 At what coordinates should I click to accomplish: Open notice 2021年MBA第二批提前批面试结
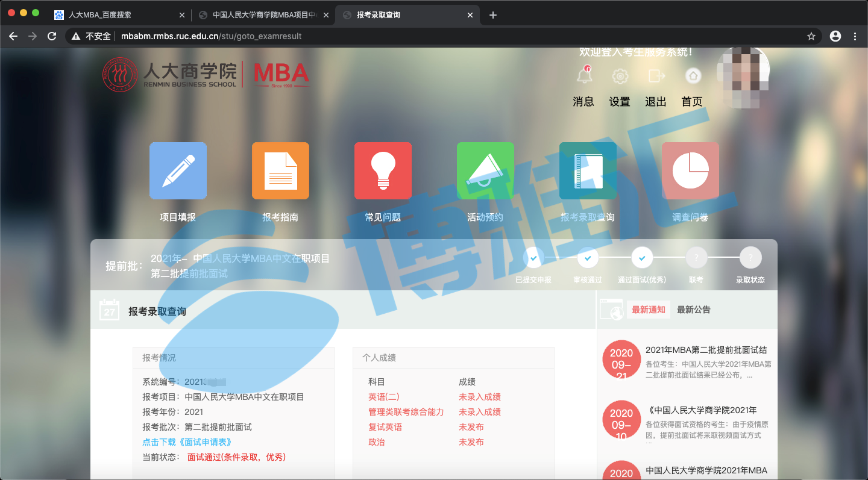coord(706,350)
